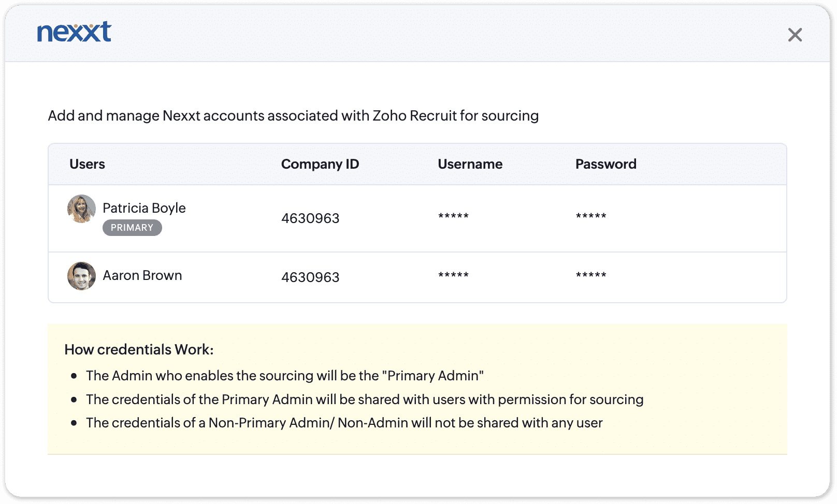The image size is (837, 504).
Task: Click the Users column header
Action: point(87,164)
